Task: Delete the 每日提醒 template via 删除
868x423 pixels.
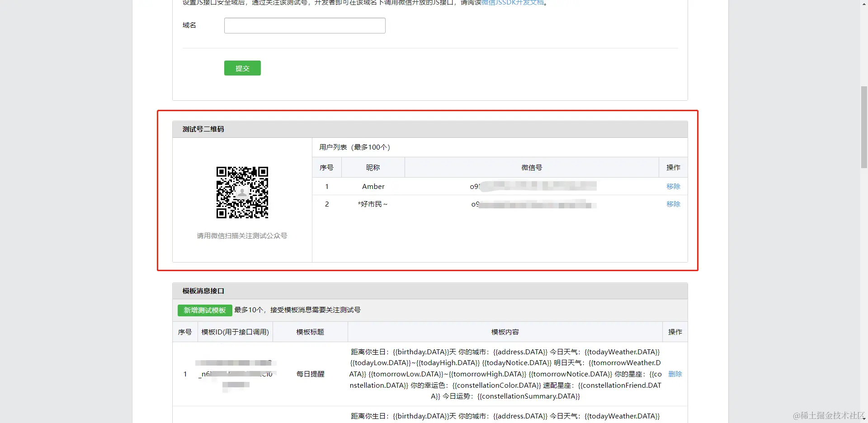Action: click(675, 374)
